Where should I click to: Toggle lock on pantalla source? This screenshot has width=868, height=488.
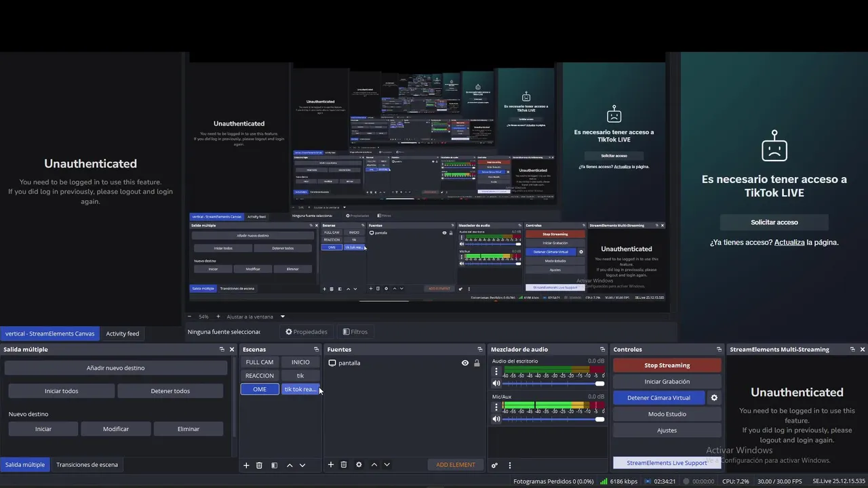(477, 363)
